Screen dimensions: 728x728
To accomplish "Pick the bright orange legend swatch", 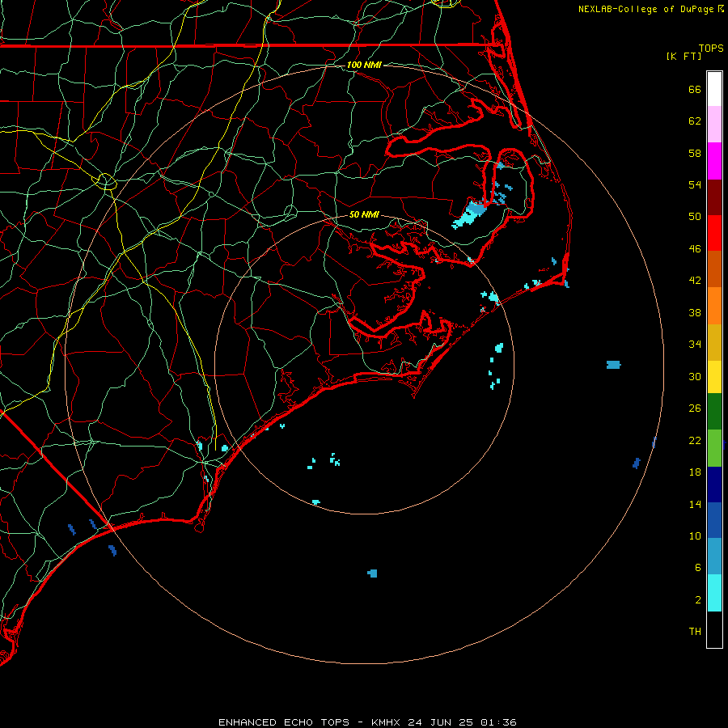I will tap(714, 306).
